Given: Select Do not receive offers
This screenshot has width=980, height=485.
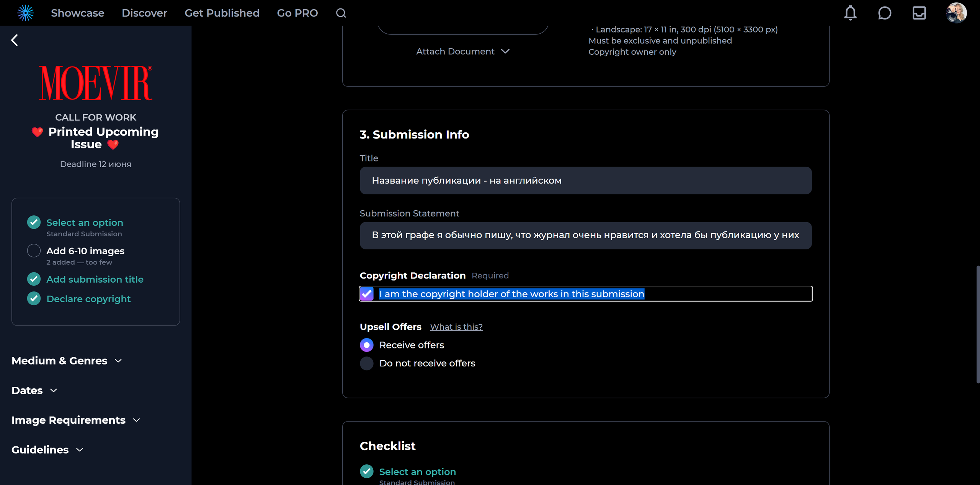Looking at the screenshot, I should 367,363.
